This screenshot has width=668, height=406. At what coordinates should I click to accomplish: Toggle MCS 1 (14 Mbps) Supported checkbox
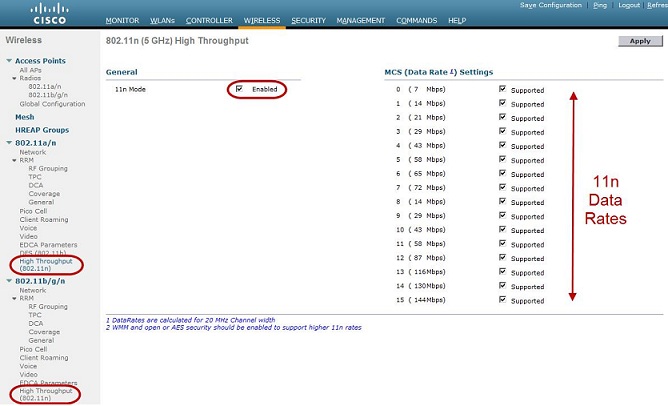[502, 103]
